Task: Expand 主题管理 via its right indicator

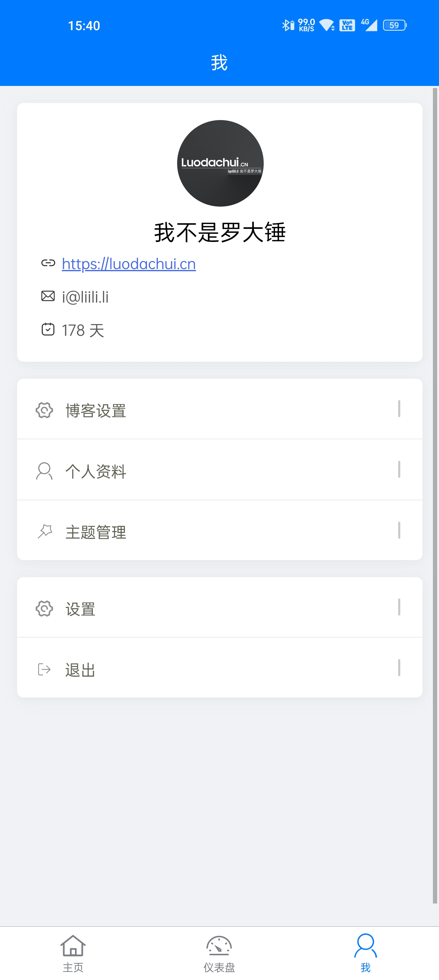Action: [399, 530]
